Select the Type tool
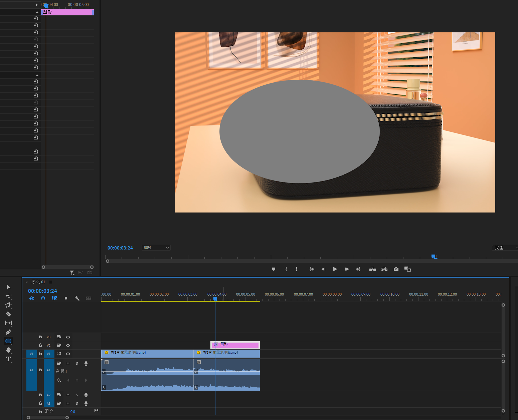 tap(8, 359)
